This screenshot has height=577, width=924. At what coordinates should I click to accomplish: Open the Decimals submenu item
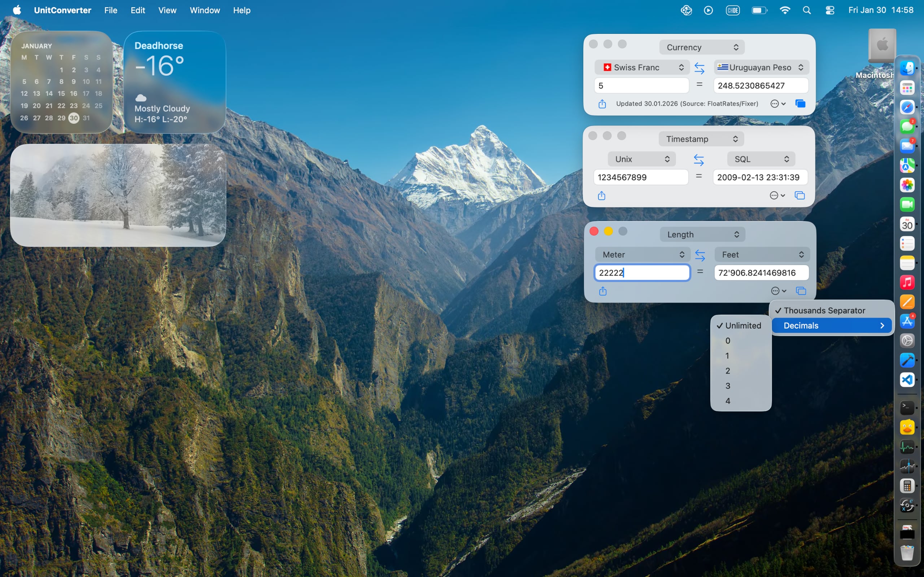(x=832, y=326)
